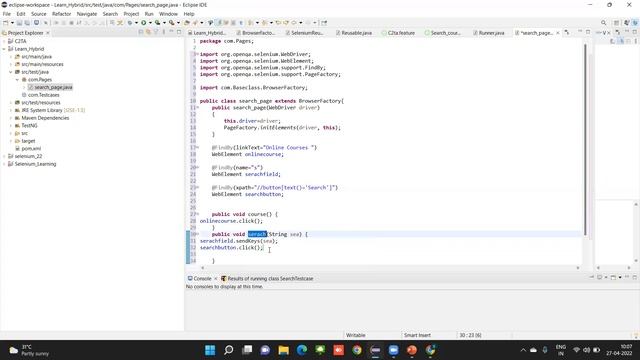Open dropdown arrow beside Run icon
The height and width of the screenshot is (360, 640).
tap(150, 23)
